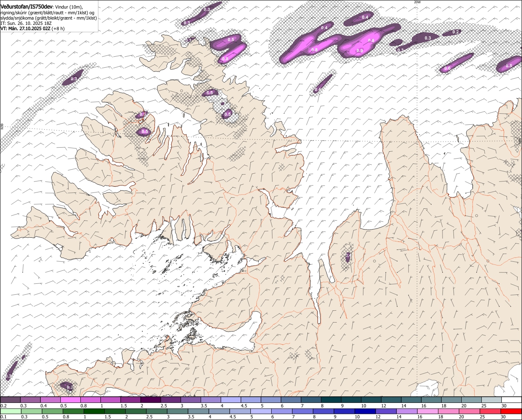
Task: Select the dark purple snow swatch between 2 and 2.5
Action: [151, 400]
